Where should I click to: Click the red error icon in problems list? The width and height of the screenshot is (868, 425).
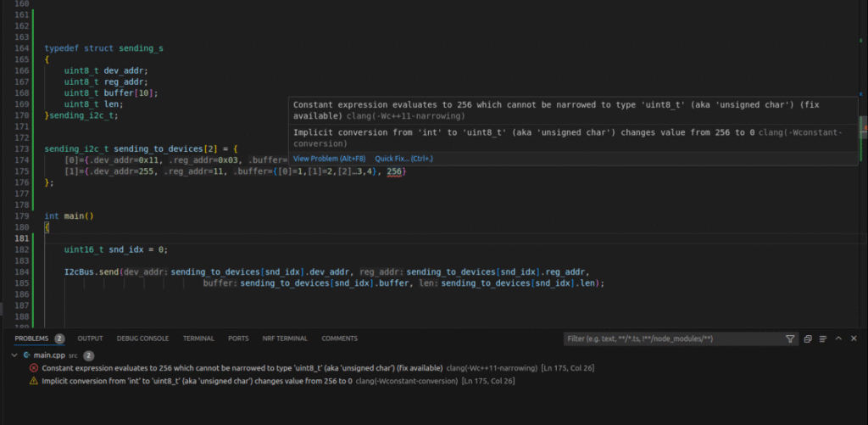click(34, 368)
